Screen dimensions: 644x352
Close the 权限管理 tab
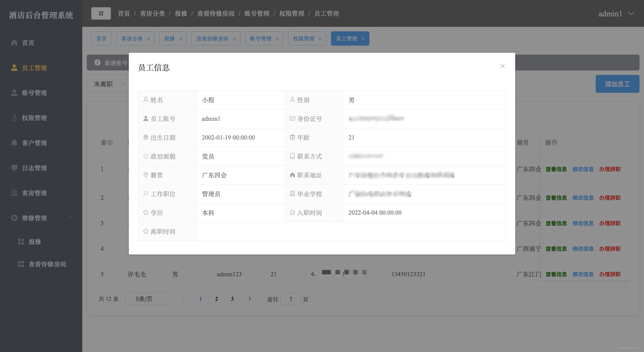click(x=320, y=39)
